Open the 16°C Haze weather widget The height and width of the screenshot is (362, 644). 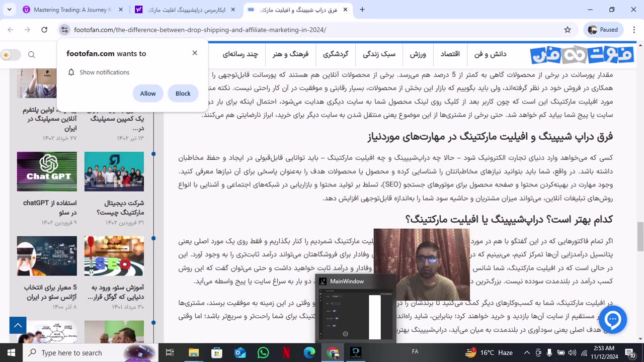490,353
